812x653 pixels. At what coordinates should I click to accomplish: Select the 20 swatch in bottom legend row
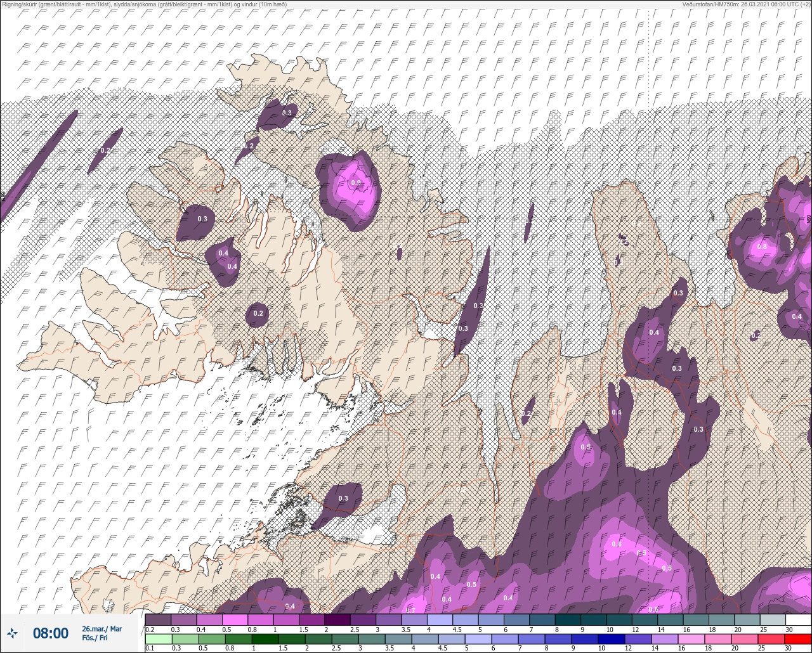click(745, 638)
